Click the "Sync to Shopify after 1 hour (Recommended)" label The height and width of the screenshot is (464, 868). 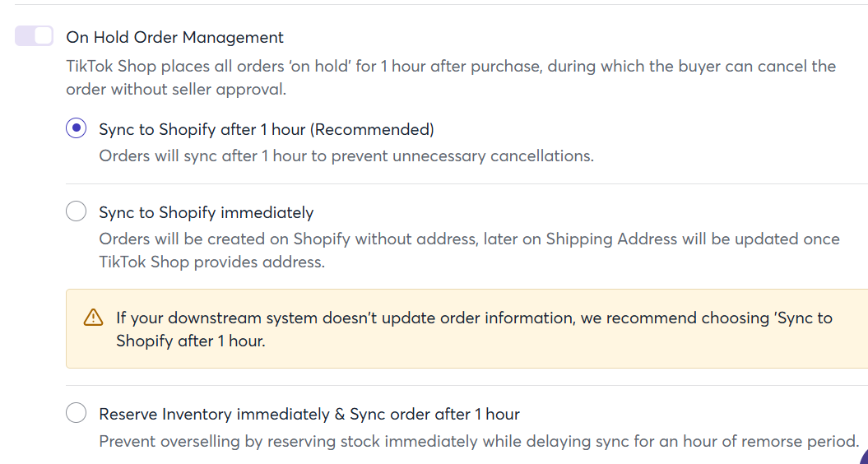click(x=267, y=129)
